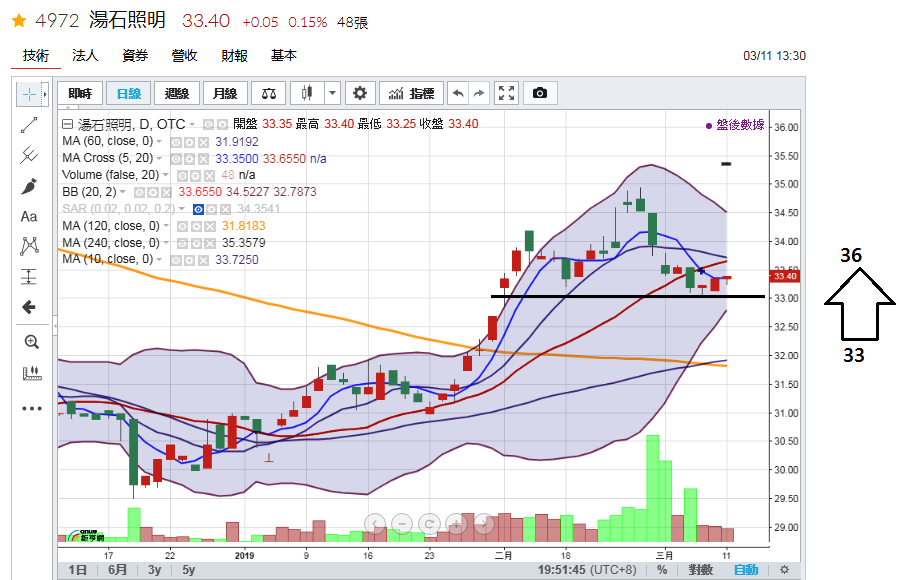Toggle visibility of 湯石照明 main series
Screen dimensions: 915x580
[x=208, y=125]
